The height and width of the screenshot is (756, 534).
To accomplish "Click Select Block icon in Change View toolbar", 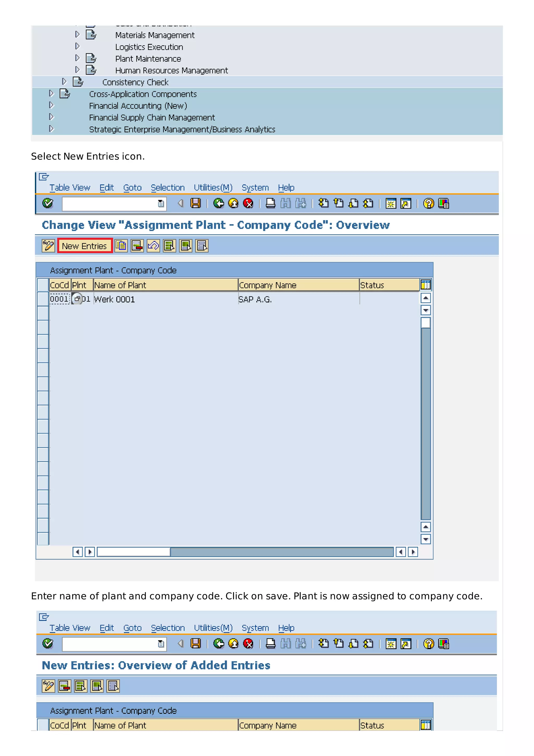I will (186, 246).
